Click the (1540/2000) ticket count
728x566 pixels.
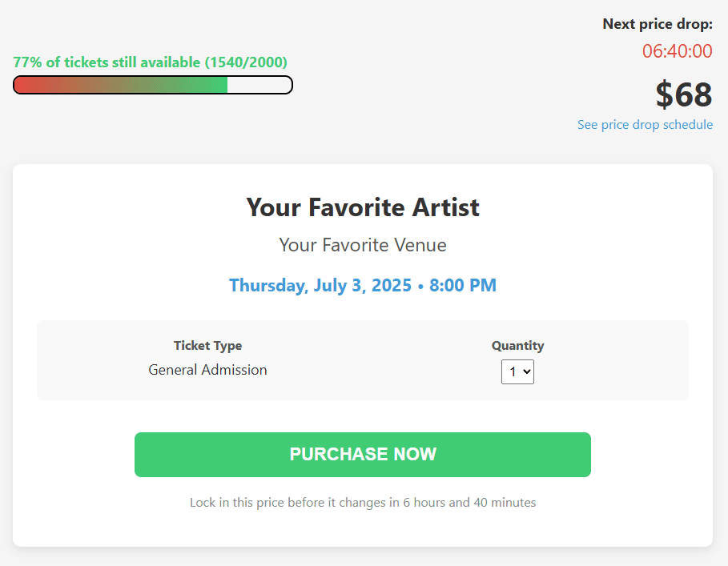click(x=246, y=62)
